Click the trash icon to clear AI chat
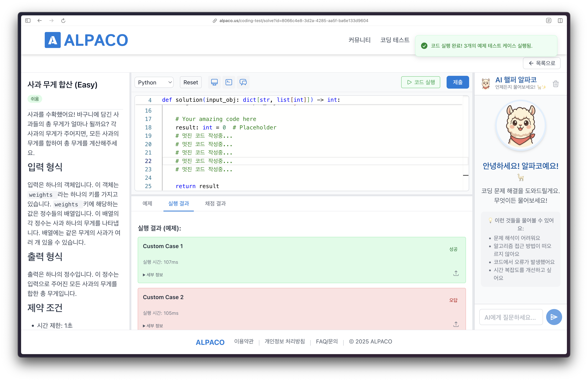 (x=556, y=84)
